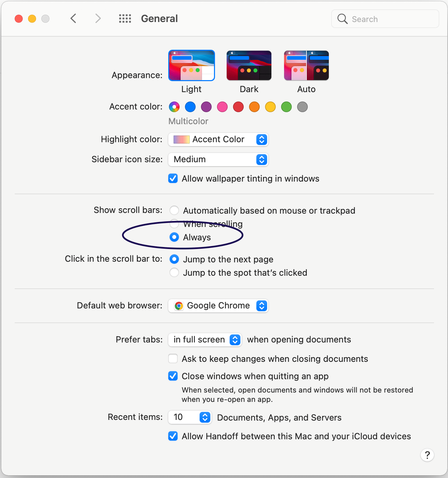Change Default web browser from Google Chrome

[218, 306]
